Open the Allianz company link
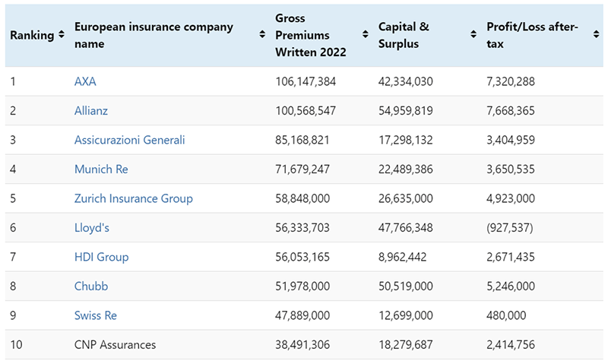Image resolution: width=608 pixels, height=364 pixels. tap(91, 110)
